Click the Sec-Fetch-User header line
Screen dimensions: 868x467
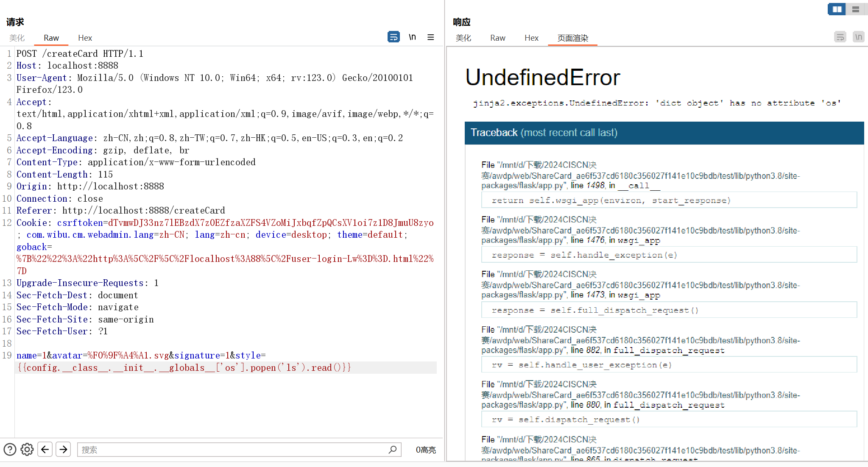pyautogui.click(x=62, y=331)
